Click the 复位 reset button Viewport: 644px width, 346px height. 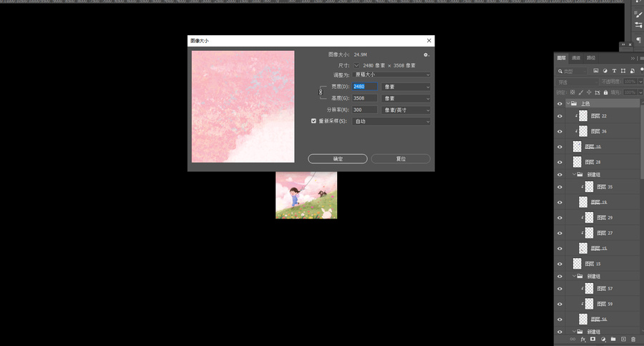[x=401, y=159]
